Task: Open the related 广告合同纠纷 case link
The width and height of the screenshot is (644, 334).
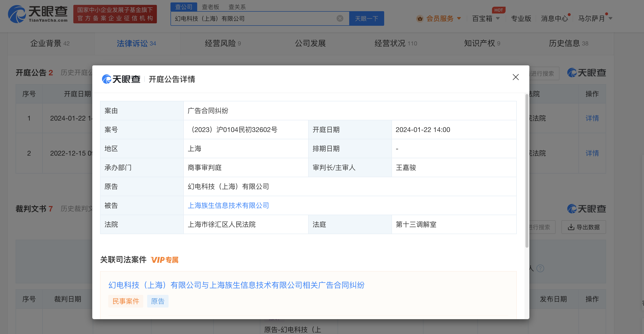Action: point(236,285)
